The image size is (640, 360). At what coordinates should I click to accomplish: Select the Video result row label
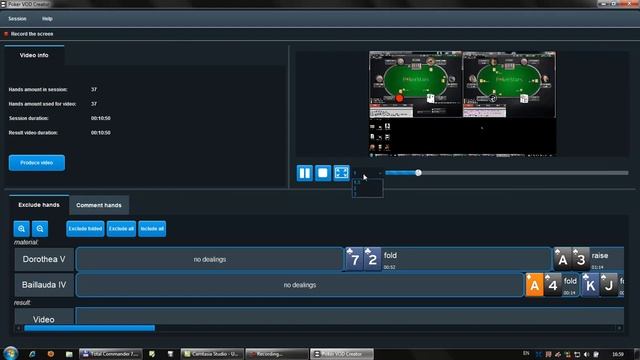click(44, 318)
